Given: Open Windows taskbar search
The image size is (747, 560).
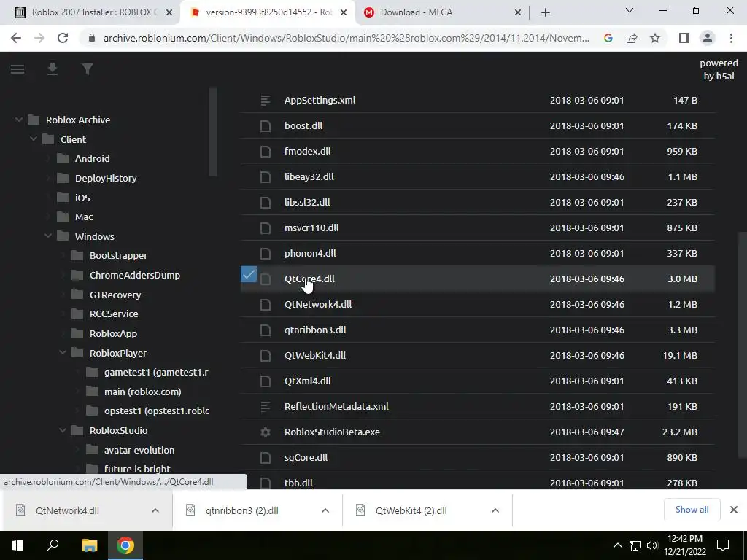Looking at the screenshot, I should pyautogui.click(x=53, y=545).
